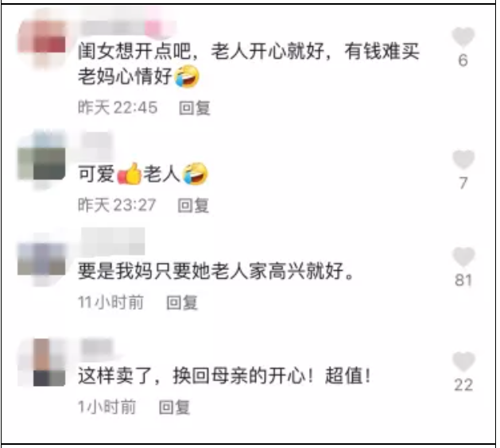Viewport: 500px width, 448px height.
Task: View avatar of the 这样卖了 commenter
Action: click(x=41, y=362)
